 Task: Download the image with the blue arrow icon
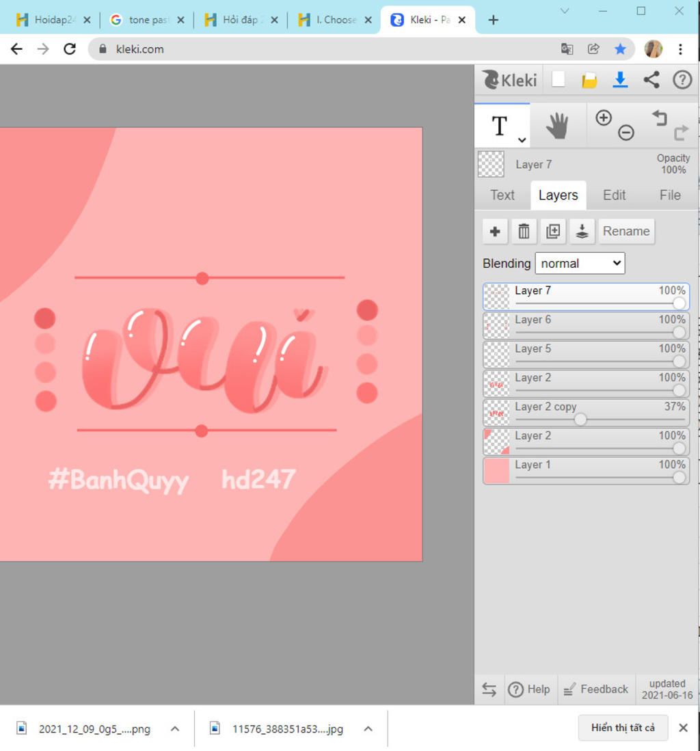620,79
